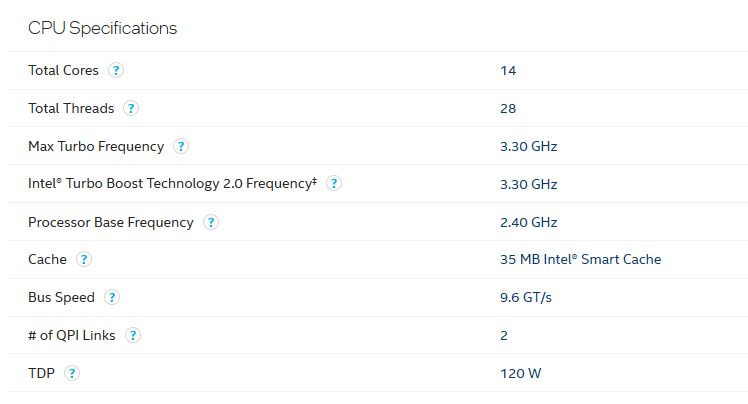This screenshot has height=404, width=748.
Task: Click the CPU Specifications heading
Action: (103, 28)
